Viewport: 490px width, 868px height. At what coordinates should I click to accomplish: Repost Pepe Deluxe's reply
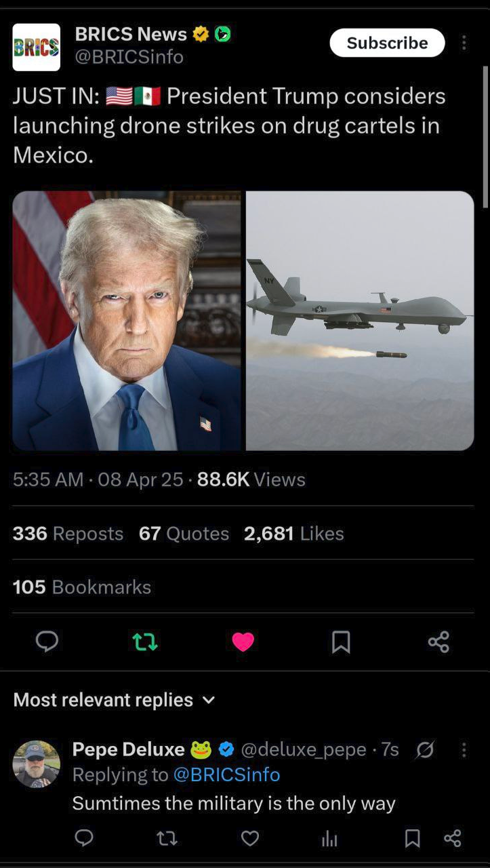tap(167, 839)
